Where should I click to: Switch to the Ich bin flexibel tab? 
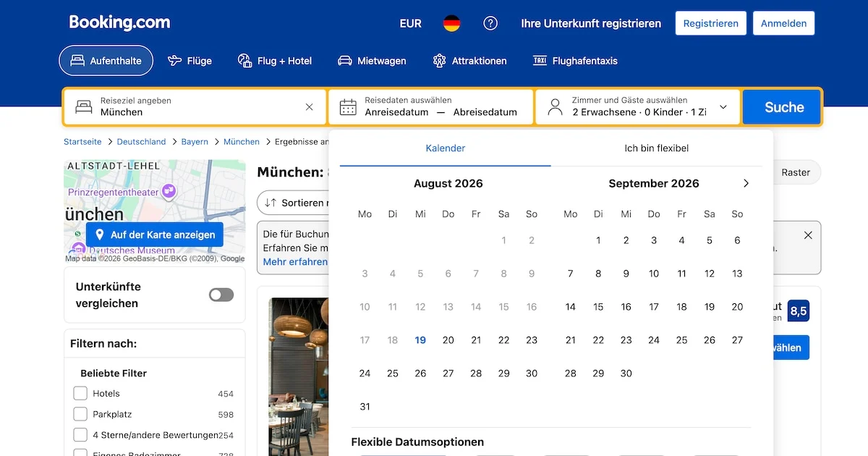click(657, 148)
